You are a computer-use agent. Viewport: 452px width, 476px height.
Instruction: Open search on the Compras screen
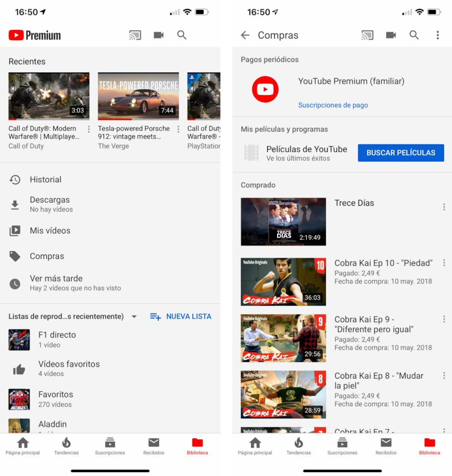pyautogui.click(x=414, y=35)
